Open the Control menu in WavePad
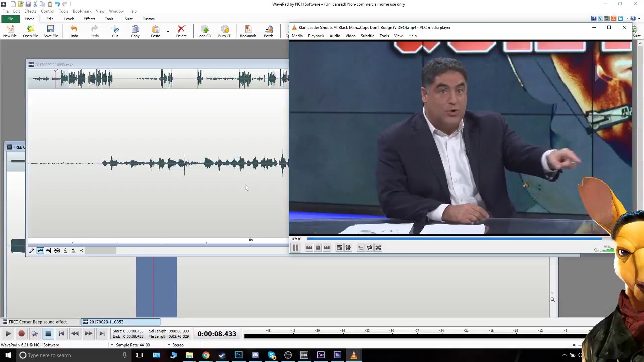Viewport: 644px width, 362px height. coord(47,11)
